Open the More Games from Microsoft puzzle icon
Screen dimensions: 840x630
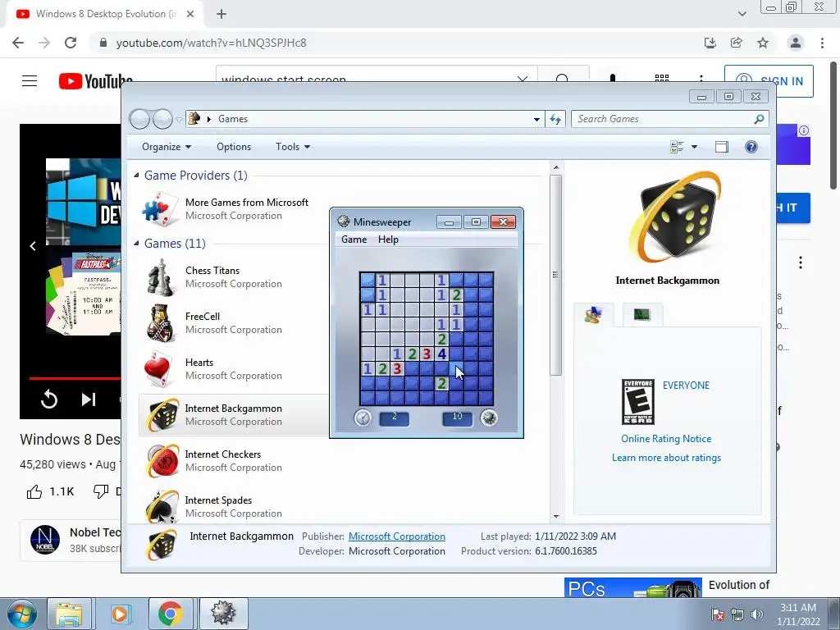click(161, 209)
